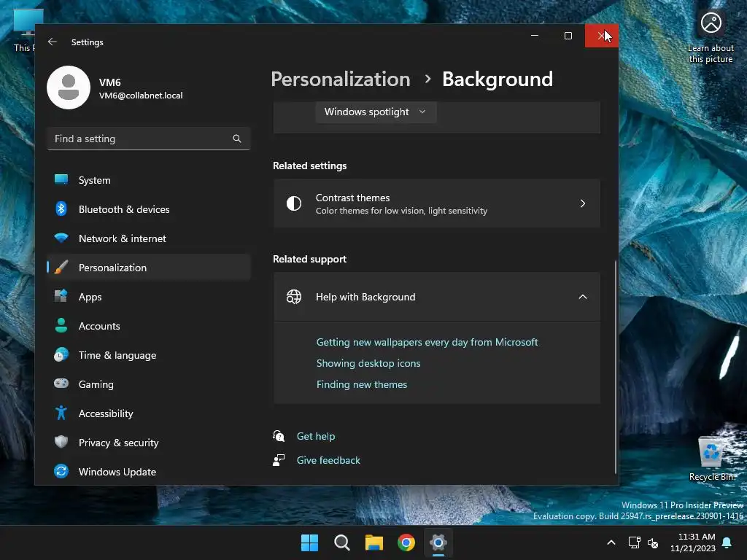
Task: Focus the Find a setting search box
Action: tap(149, 139)
